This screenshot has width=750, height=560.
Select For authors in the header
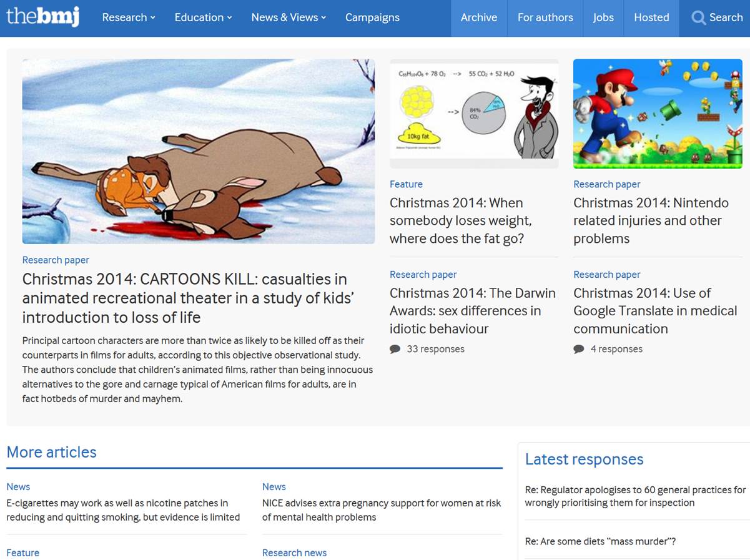(545, 17)
